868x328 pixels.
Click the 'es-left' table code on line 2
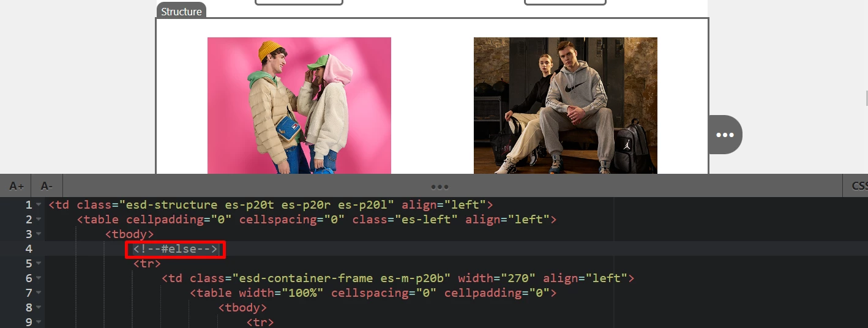[316, 219]
